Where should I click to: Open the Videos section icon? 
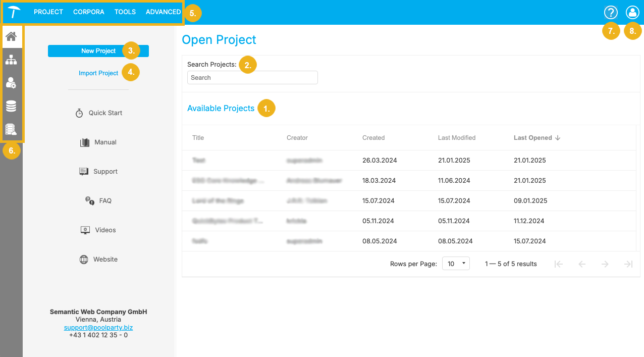point(84,230)
